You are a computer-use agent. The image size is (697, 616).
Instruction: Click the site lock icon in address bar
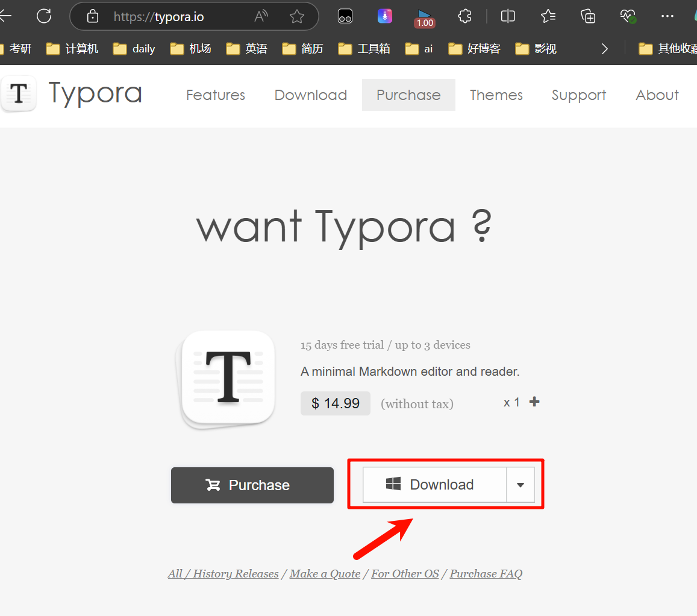[x=92, y=16]
